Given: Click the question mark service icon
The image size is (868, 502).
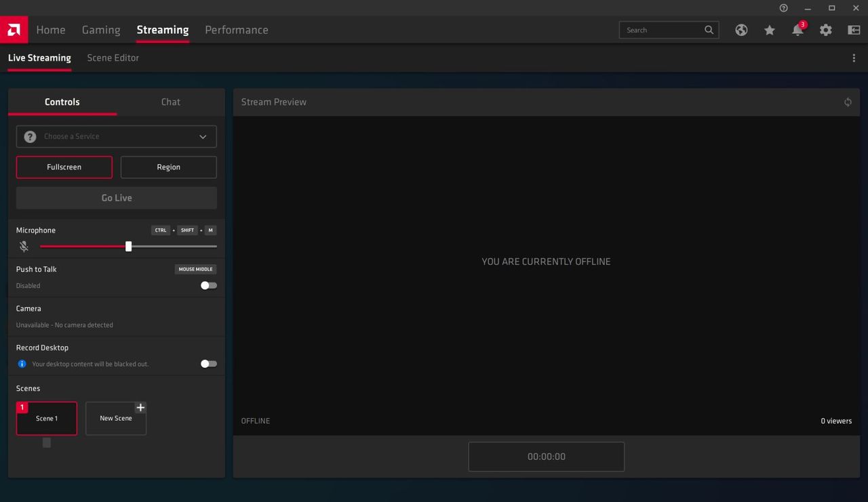Looking at the screenshot, I should tap(30, 137).
